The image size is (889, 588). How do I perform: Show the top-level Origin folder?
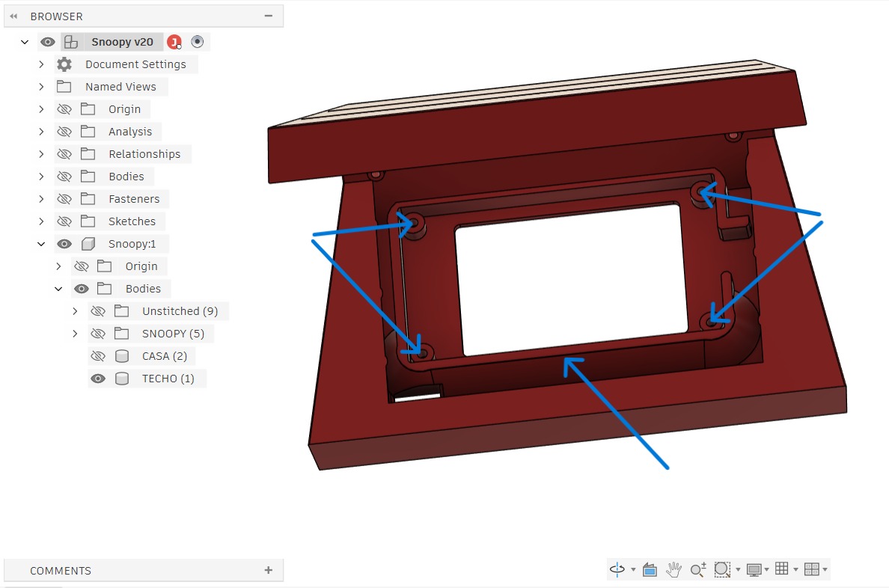(64, 109)
